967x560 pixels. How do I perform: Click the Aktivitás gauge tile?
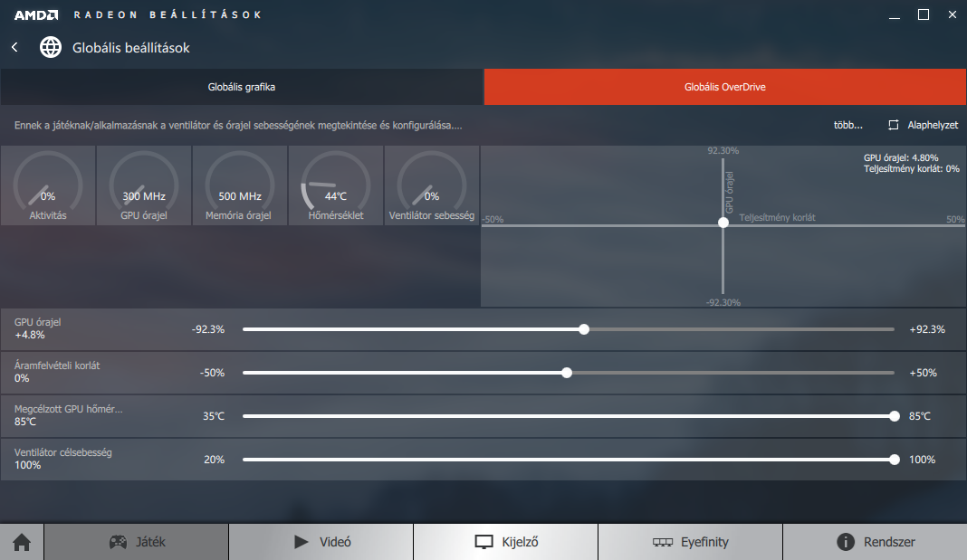48,185
